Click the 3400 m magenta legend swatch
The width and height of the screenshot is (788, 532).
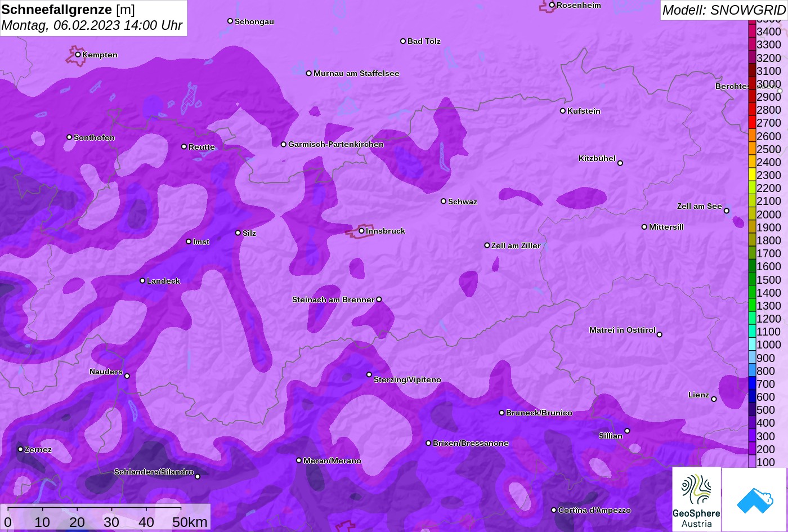pos(751,32)
